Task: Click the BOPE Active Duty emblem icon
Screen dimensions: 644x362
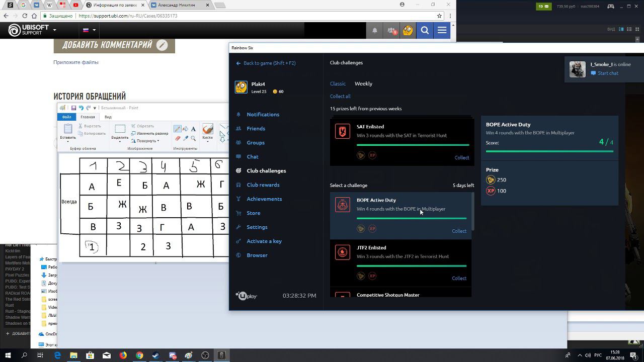Action: coord(343,205)
